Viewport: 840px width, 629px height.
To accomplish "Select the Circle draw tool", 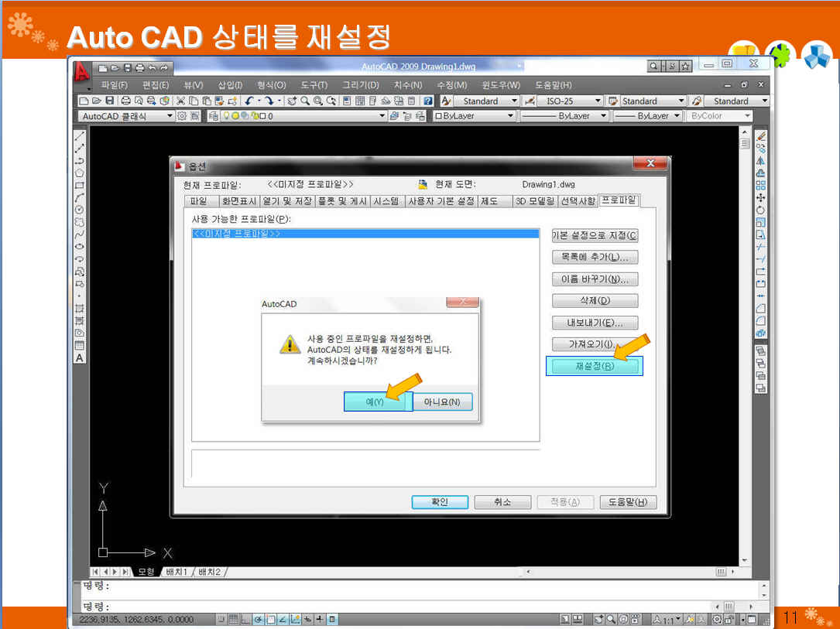I will click(x=79, y=210).
